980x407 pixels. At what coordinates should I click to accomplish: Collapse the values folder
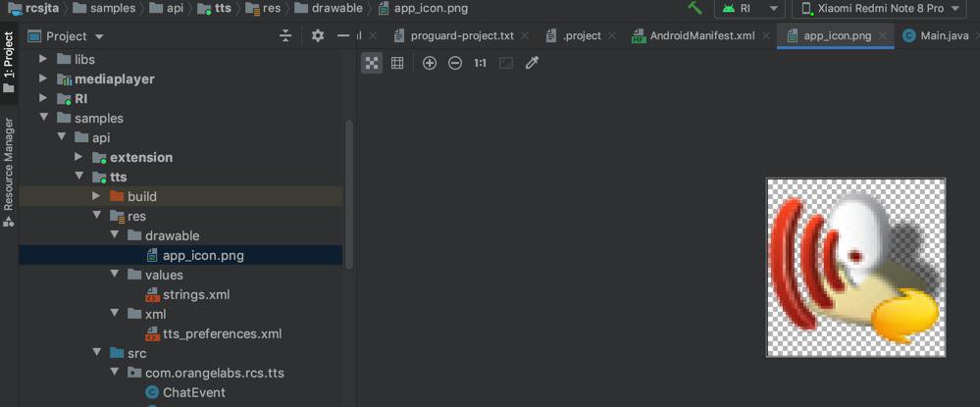tap(114, 275)
